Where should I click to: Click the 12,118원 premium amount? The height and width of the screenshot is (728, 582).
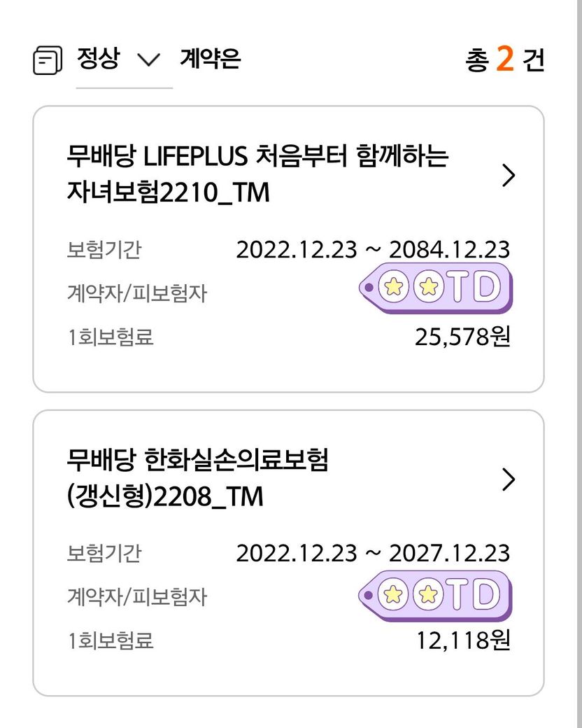tap(464, 640)
